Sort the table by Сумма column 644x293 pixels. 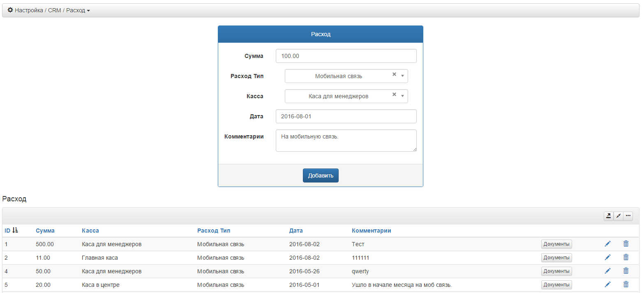coord(45,231)
